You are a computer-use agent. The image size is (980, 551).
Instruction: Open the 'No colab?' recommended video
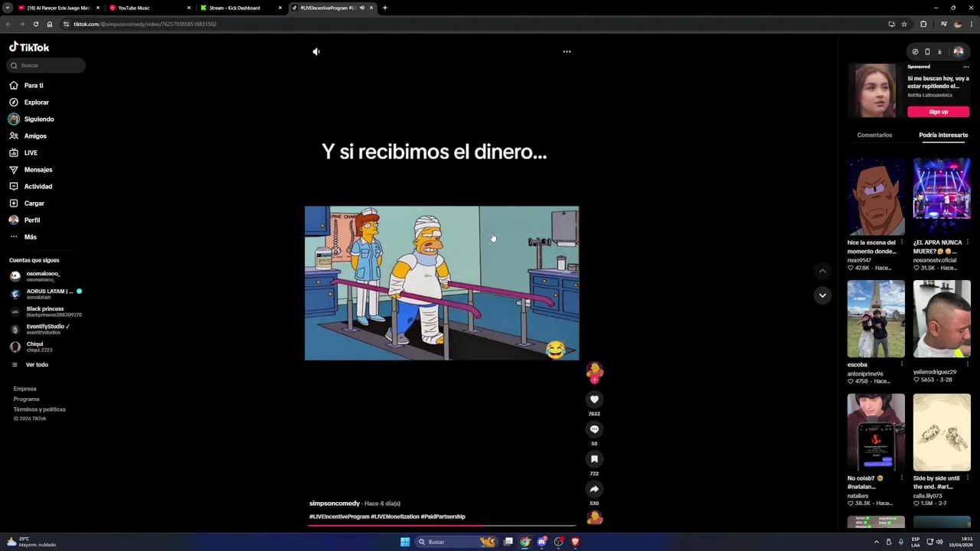[x=876, y=432]
